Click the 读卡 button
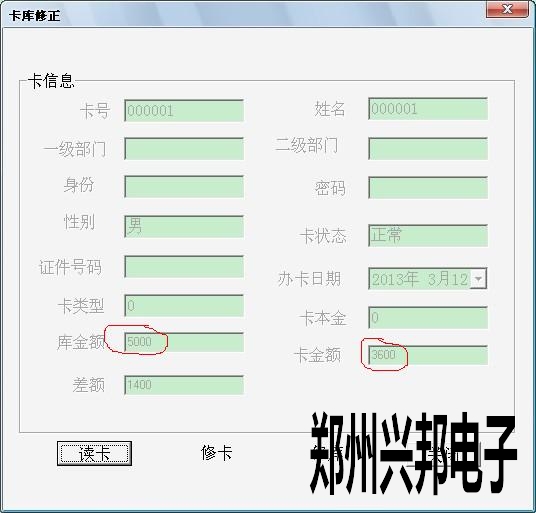 (x=94, y=453)
